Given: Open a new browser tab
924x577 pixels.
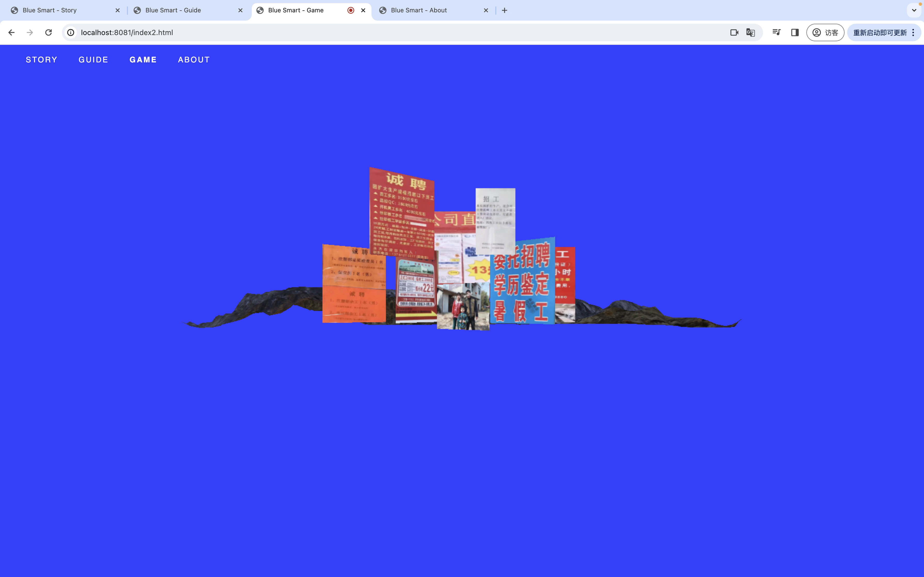Looking at the screenshot, I should coord(504,10).
